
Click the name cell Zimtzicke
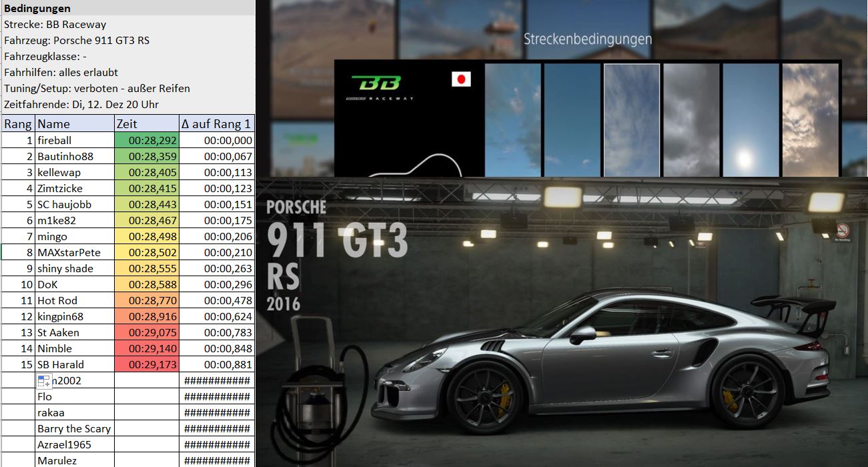click(75, 188)
